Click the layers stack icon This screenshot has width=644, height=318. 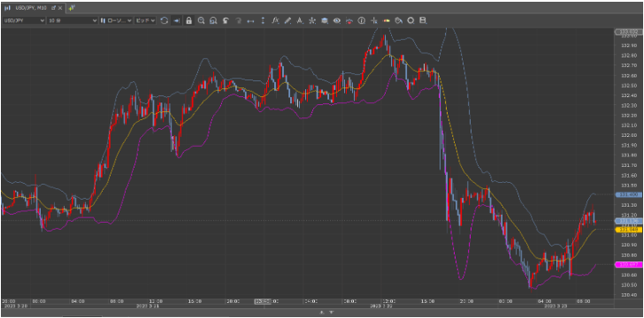click(x=325, y=20)
